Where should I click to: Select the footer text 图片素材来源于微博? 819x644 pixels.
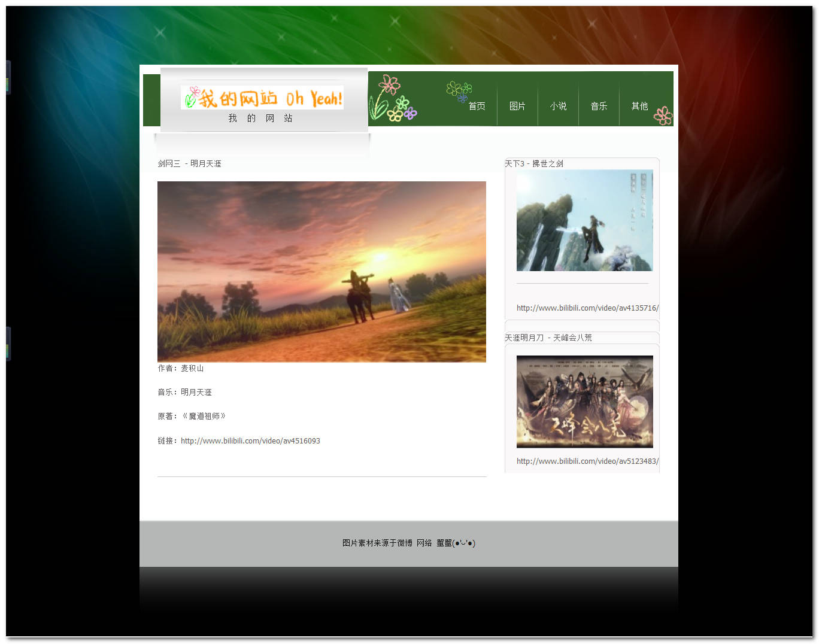(x=377, y=543)
